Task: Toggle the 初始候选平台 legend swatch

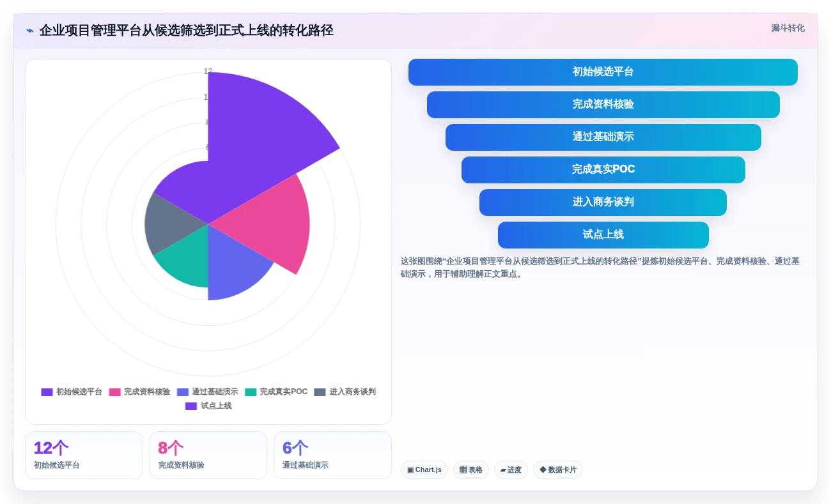Action: [x=47, y=392]
